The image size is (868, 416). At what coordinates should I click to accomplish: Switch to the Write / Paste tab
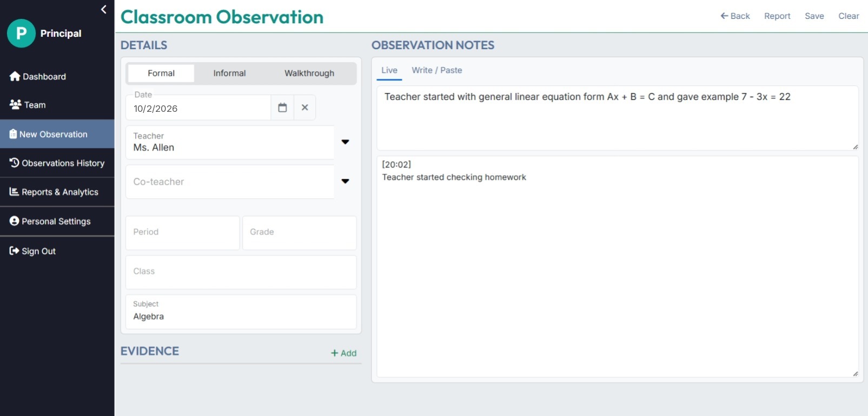(437, 71)
